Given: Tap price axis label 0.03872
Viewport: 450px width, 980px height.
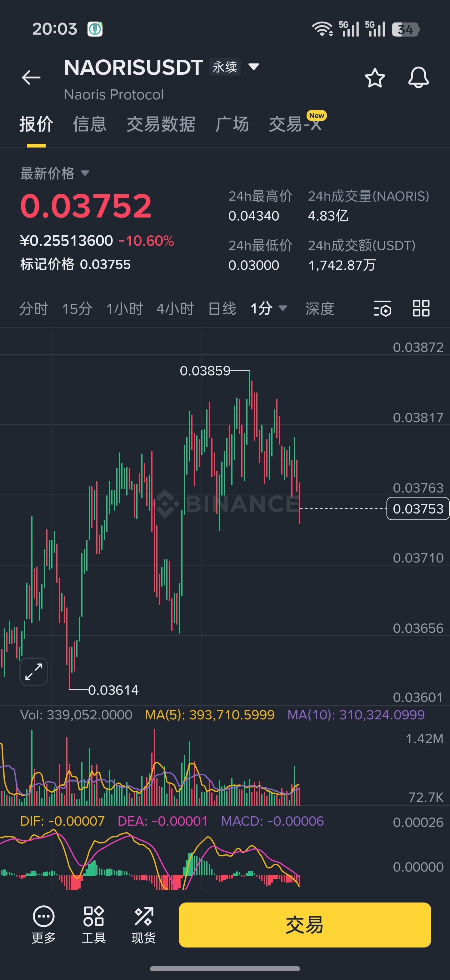Looking at the screenshot, I should (418, 347).
